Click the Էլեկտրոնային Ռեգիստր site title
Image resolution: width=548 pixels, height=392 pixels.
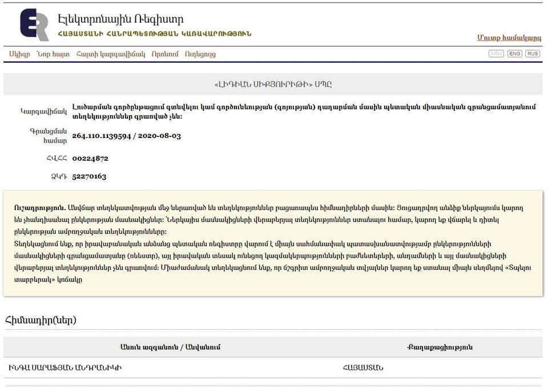click(120, 19)
